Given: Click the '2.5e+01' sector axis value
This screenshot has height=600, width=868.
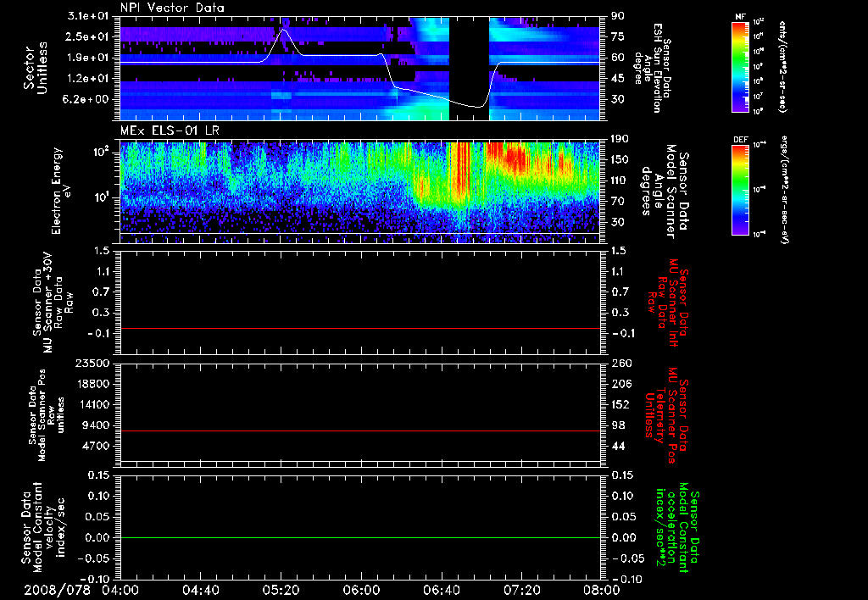Looking at the screenshot, I should coord(87,36).
